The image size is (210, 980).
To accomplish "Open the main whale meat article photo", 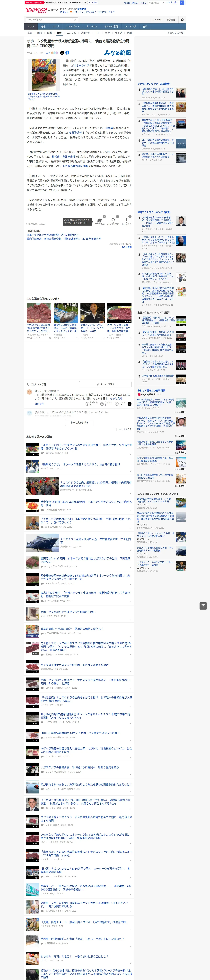I will coord(44,75).
